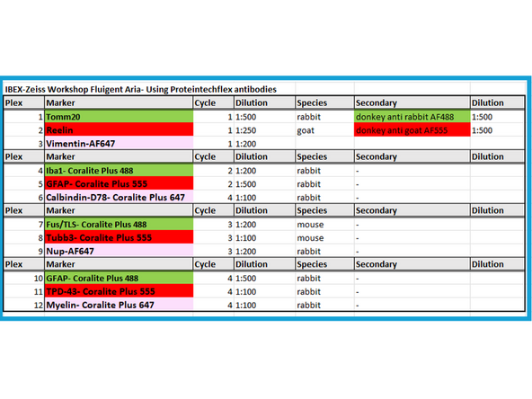Click the green Tomm20 marker cell
Image resolution: width=532 pixels, height=399 pixels.
pyautogui.click(x=119, y=117)
